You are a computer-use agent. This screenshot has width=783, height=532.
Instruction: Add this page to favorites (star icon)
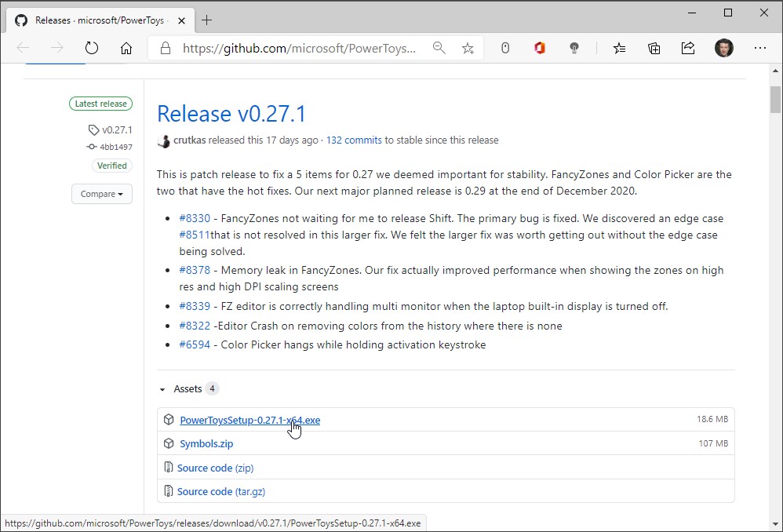click(x=468, y=49)
